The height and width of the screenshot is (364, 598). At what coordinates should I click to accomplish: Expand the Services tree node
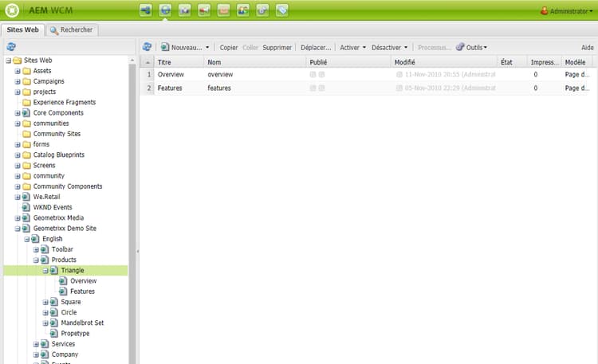click(36, 344)
